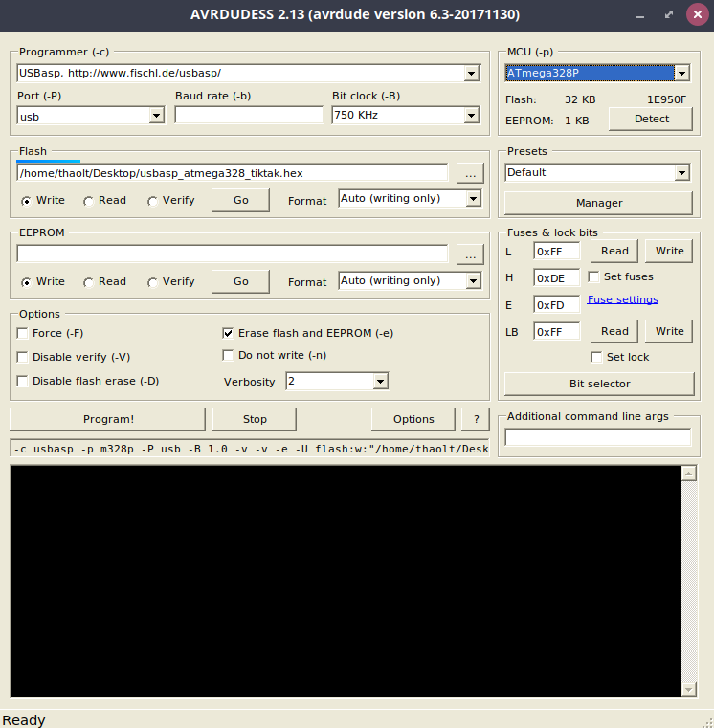Minimize the AVRDUDESS window
This screenshot has height=728, width=714.
[639, 15]
